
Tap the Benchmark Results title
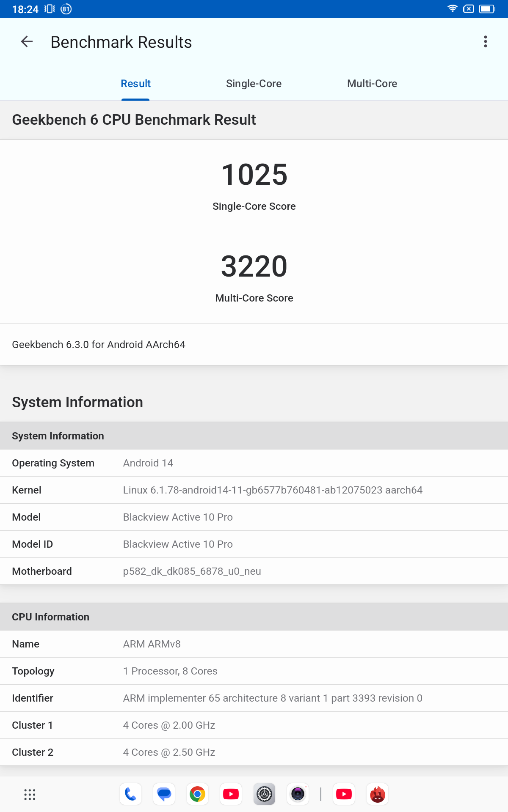click(121, 42)
